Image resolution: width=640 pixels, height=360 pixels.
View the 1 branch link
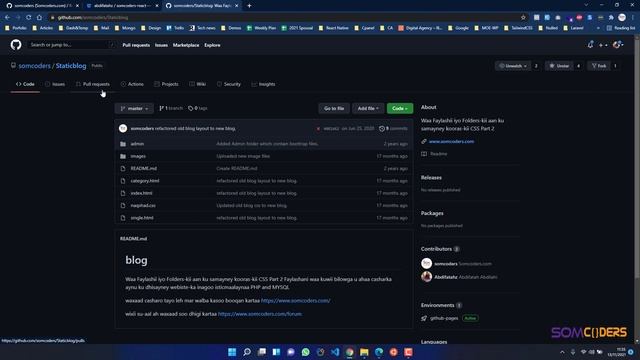pos(171,109)
